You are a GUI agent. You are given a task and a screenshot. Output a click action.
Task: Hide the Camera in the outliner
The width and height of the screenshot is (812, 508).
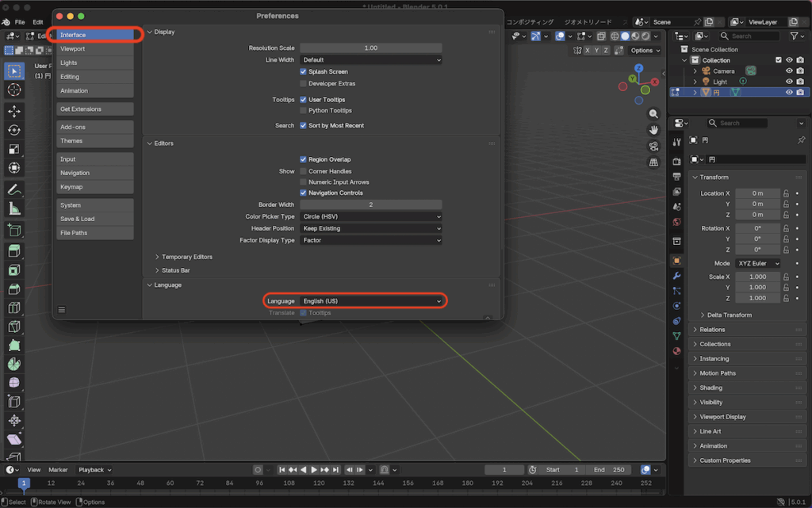pos(789,71)
